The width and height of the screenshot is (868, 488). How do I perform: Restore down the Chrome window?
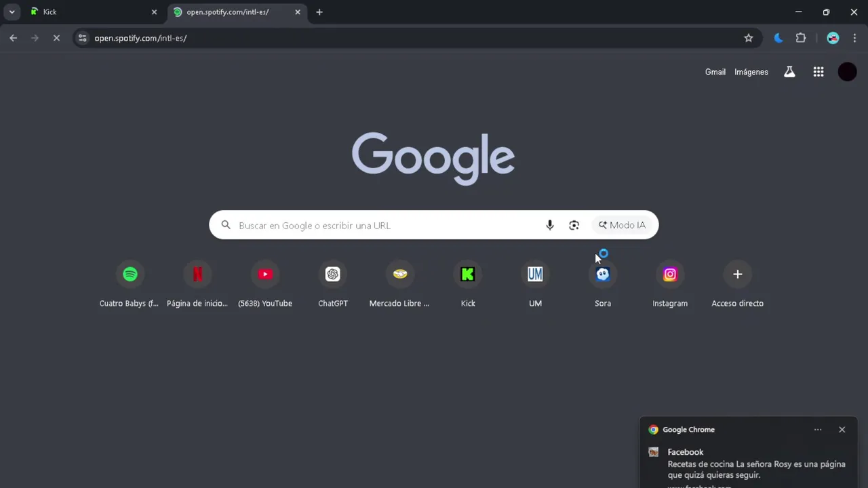click(826, 12)
